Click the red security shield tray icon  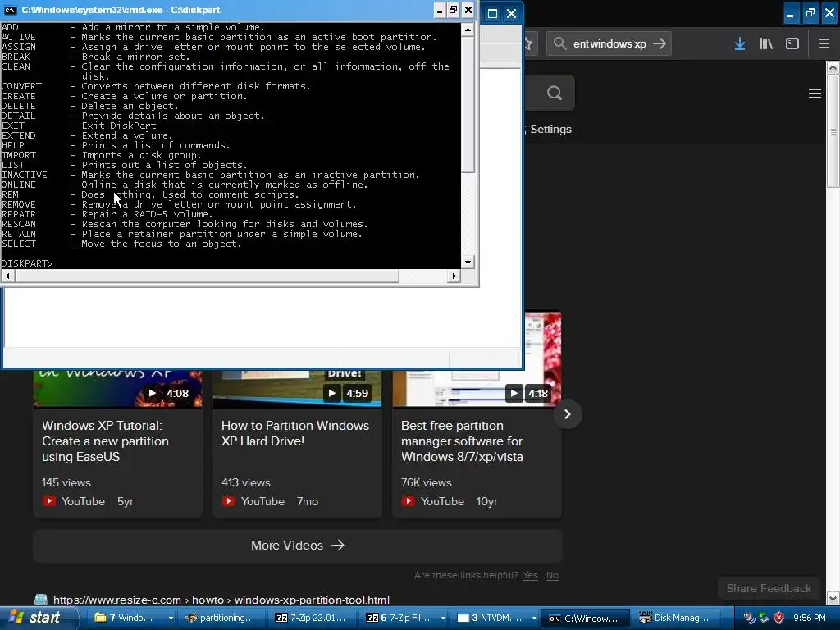pyautogui.click(x=779, y=618)
